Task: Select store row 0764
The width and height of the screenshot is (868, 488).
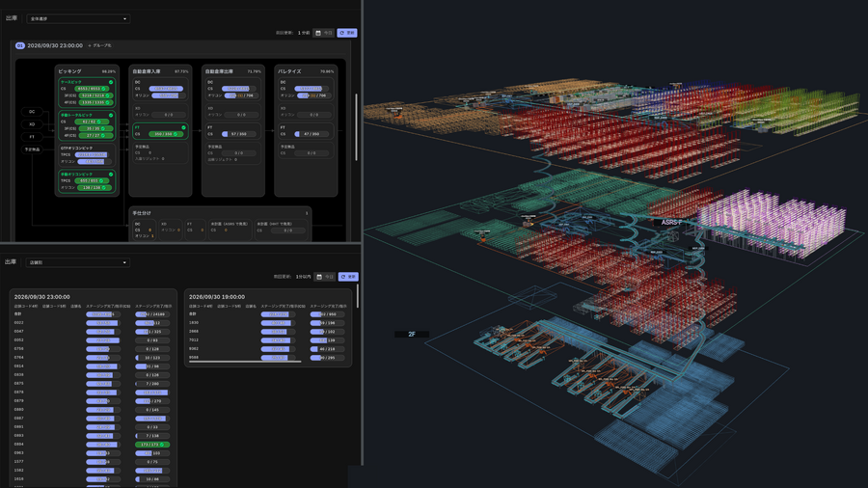Action: pyautogui.click(x=93, y=358)
